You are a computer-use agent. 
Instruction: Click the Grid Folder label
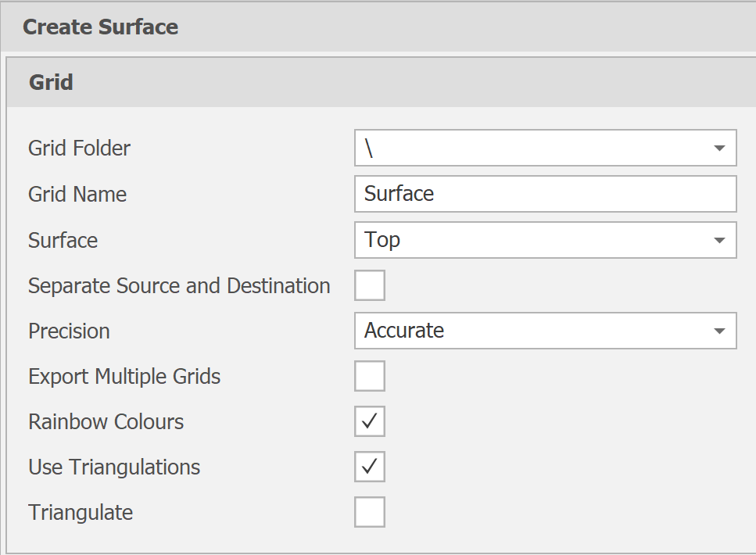tap(79, 149)
